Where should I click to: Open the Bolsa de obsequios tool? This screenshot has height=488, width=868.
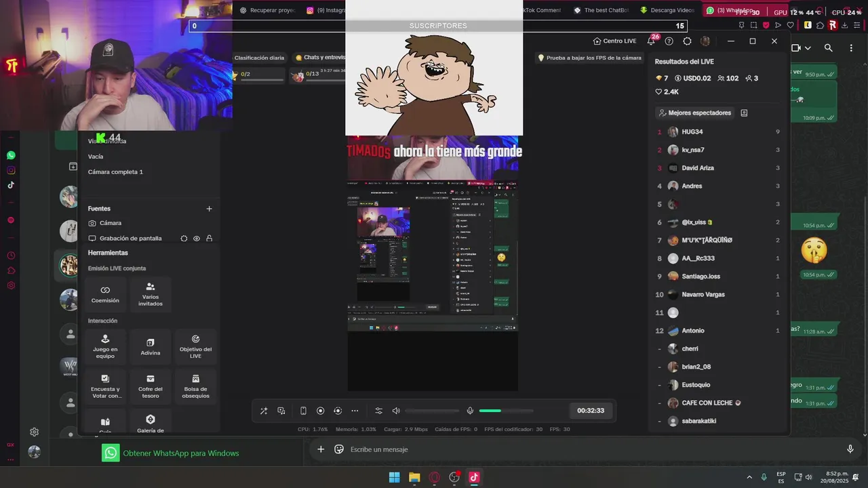tap(195, 386)
